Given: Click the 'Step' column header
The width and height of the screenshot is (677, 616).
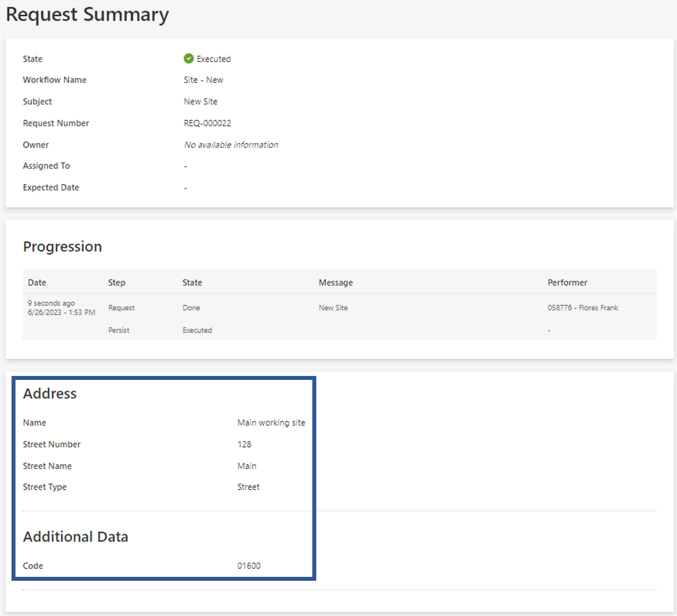Looking at the screenshot, I should click(x=116, y=283).
